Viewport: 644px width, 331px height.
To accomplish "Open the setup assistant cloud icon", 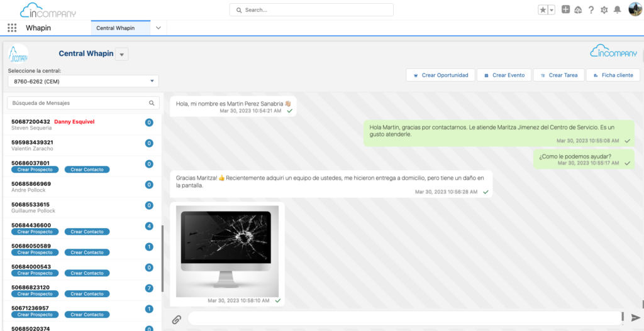I will click(x=578, y=10).
